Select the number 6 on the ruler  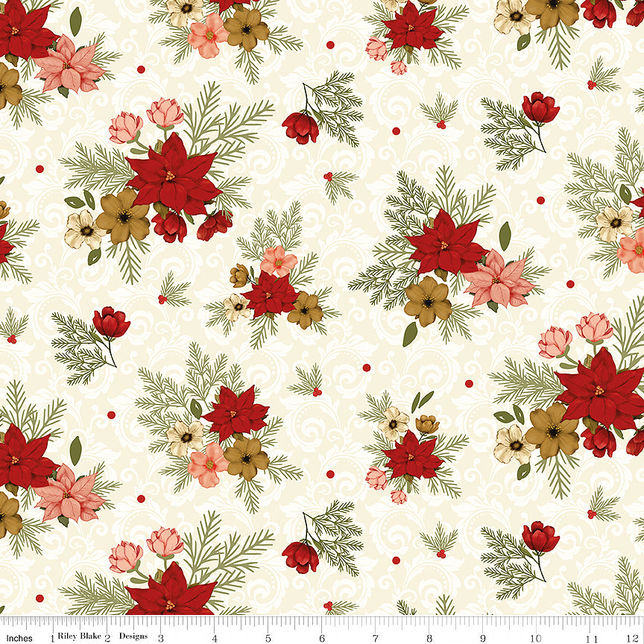[x=321, y=638]
